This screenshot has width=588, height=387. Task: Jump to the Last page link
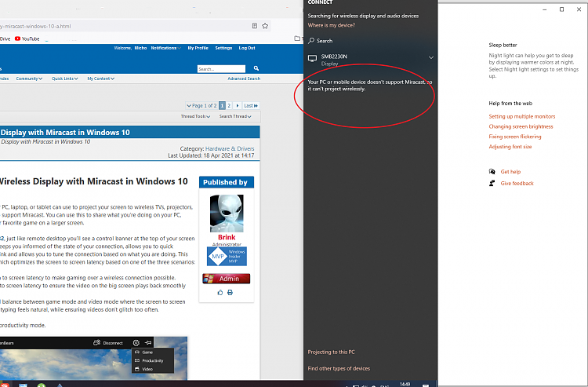pyautogui.click(x=251, y=105)
